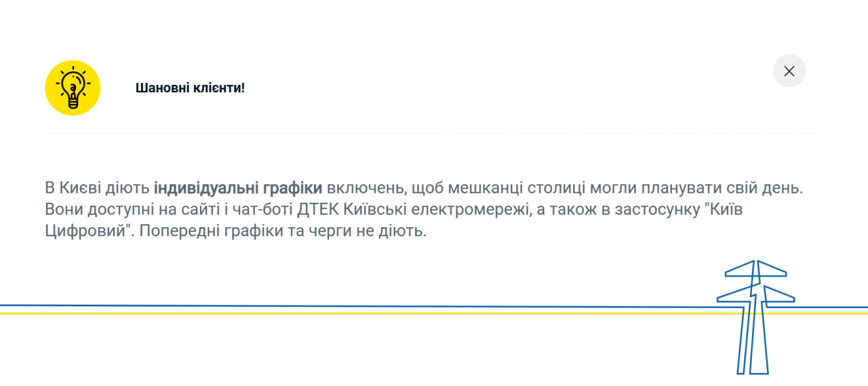
Task: Click the blue horizontal power line
Action: 339,306
